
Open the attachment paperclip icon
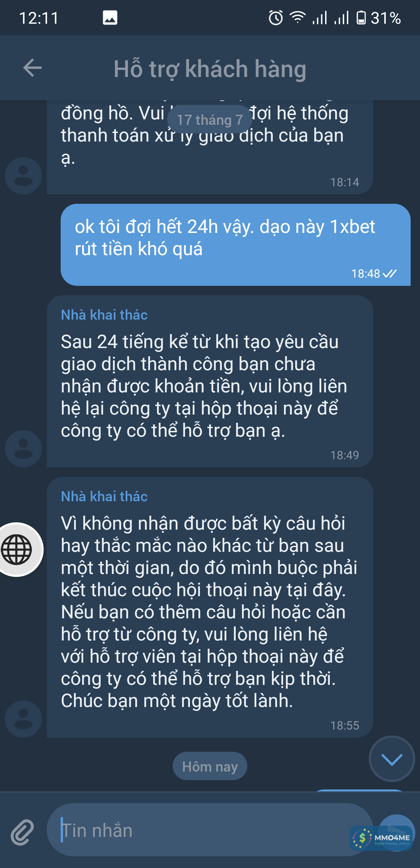22,833
